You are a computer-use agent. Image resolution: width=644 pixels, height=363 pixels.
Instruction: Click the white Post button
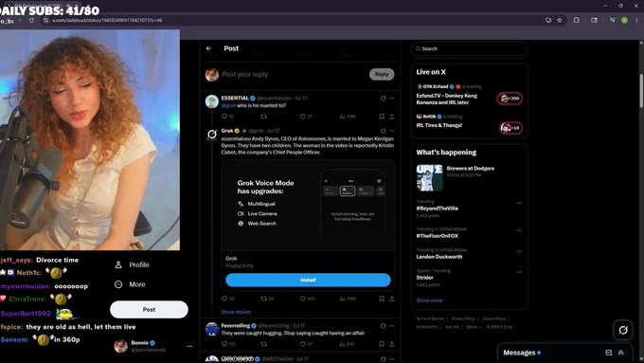(x=149, y=310)
